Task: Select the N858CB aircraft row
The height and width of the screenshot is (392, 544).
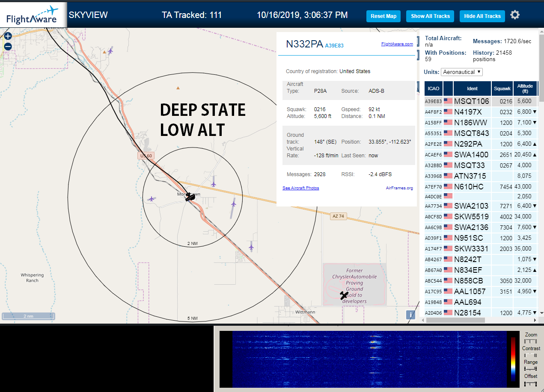Action: click(x=481, y=281)
